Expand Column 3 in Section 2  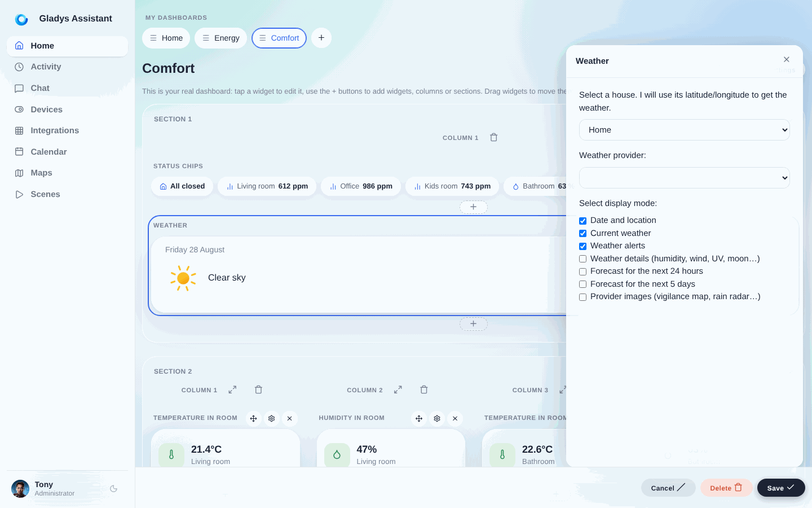(x=562, y=389)
